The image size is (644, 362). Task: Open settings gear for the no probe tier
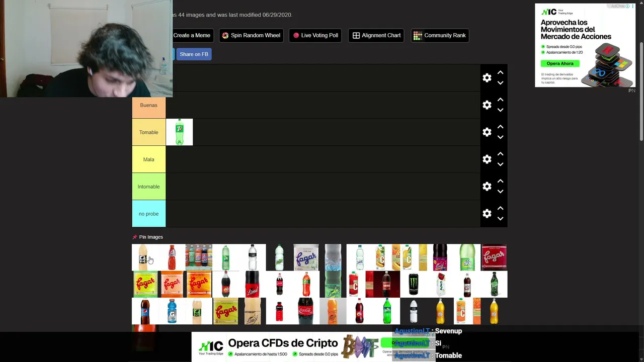487,214
